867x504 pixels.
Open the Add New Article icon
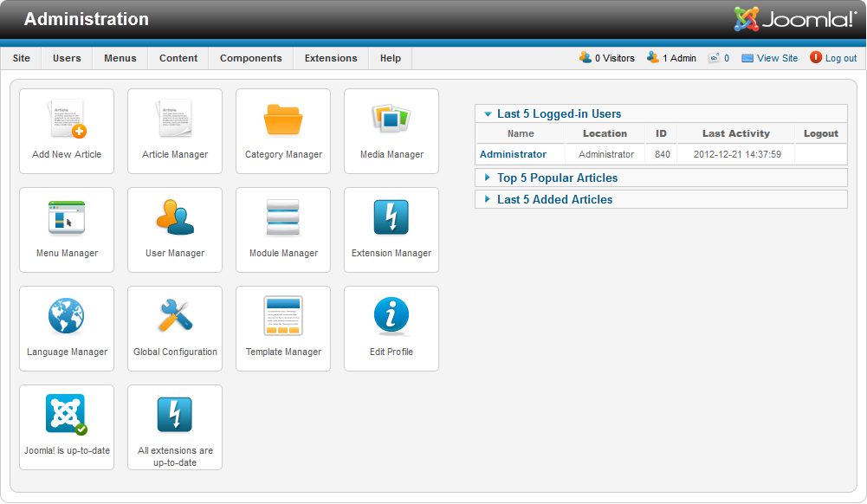coord(67,119)
